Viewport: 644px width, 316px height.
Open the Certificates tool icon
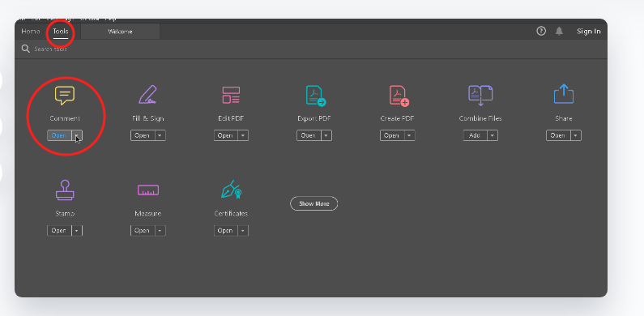(231, 190)
